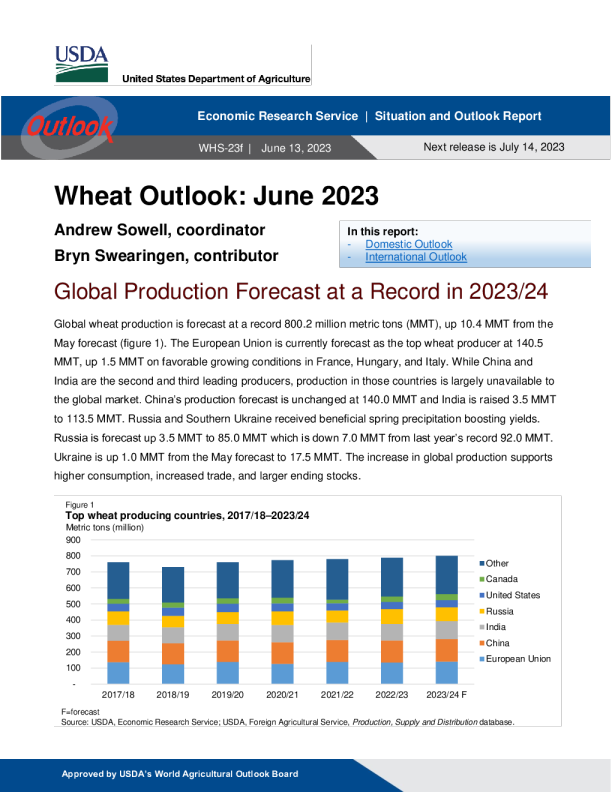The height and width of the screenshot is (792, 612).
Task: Click the red Outlook logo
Action: point(69,127)
